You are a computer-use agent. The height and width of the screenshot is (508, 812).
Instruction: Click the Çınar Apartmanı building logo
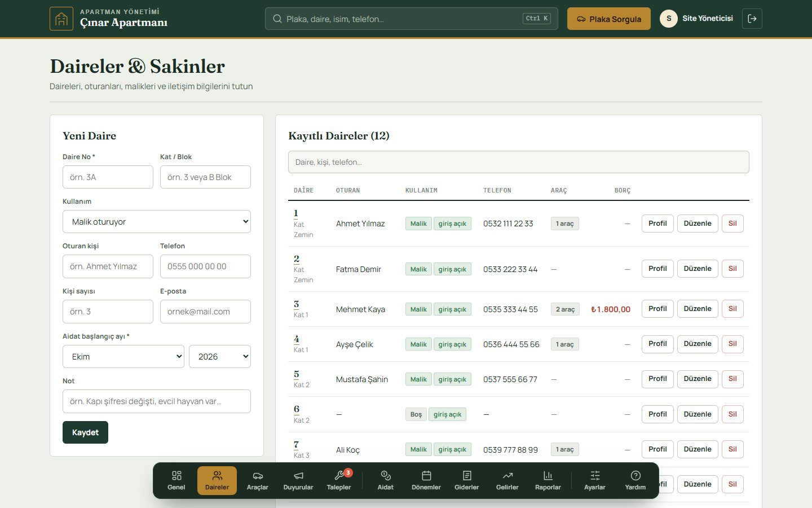(x=61, y=19)
